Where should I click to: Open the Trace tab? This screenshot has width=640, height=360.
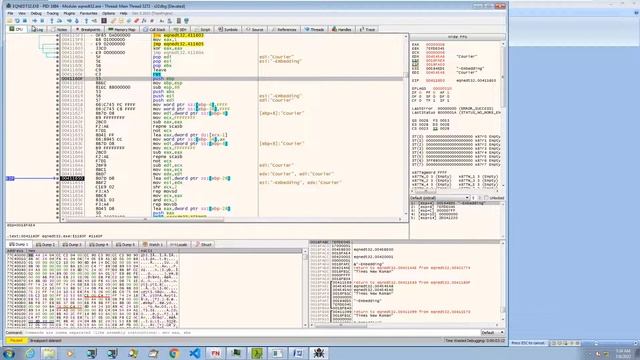coord(367,29)
